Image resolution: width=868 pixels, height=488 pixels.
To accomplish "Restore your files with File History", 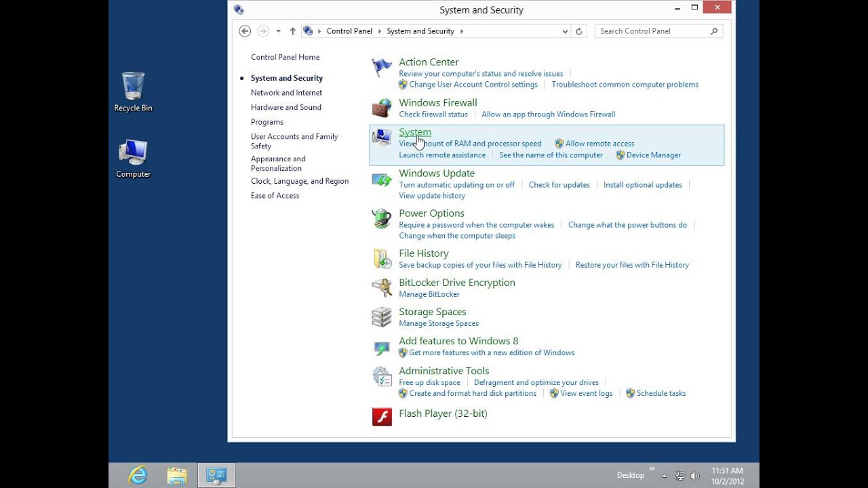I will [632, 265].
